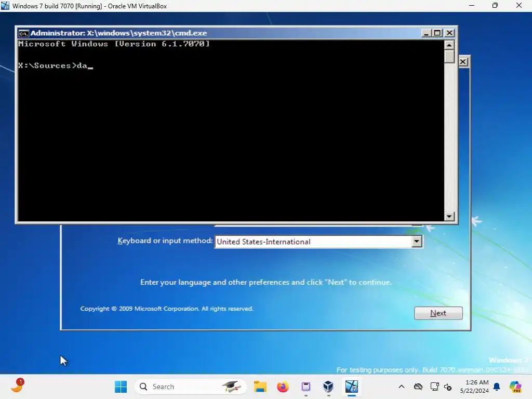Click the taskbar Search box
This screenshot has width=532, height=399.
(x=190, y=387)
